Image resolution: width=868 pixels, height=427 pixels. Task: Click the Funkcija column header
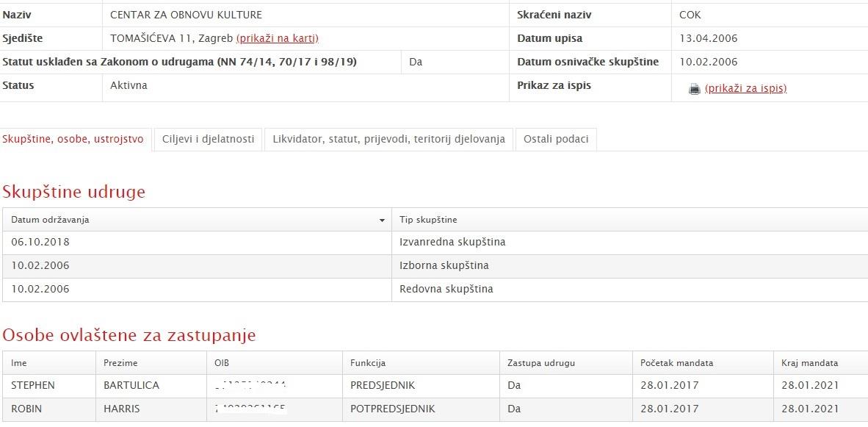pos(368,363)
